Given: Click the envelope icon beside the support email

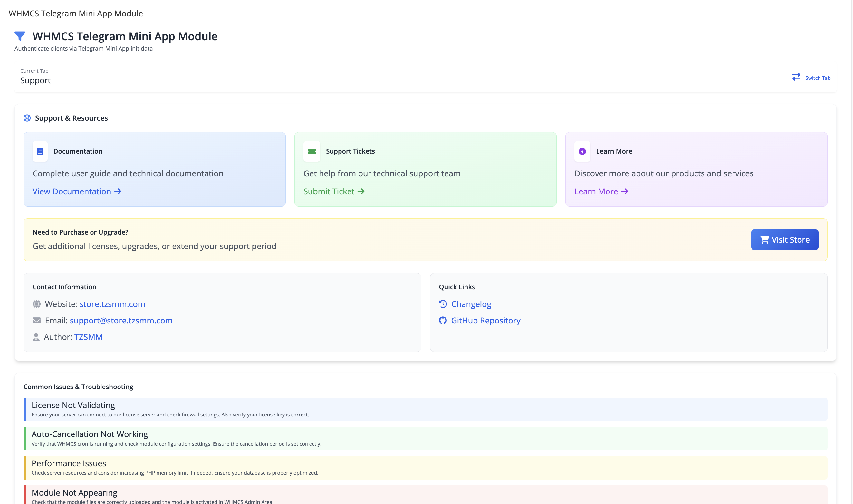Looking at the screenshot, I should pos(37,320).
